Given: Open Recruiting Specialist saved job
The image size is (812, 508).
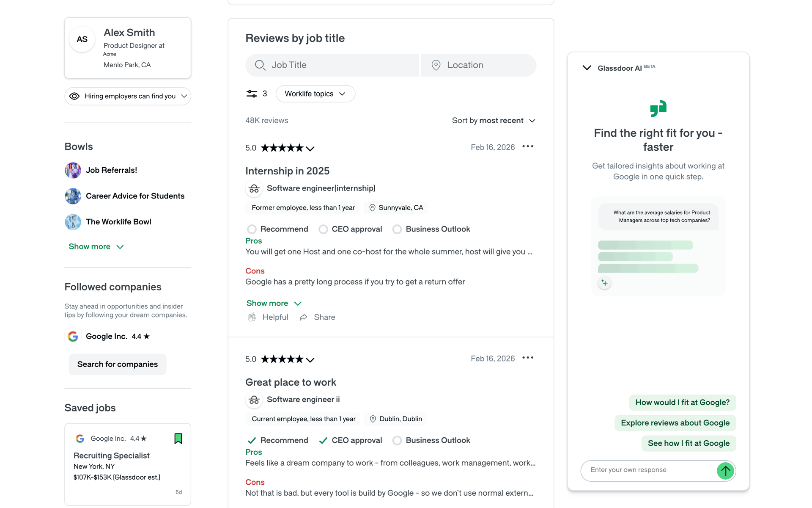Looking at the screenshot, I should coord(112,456).
